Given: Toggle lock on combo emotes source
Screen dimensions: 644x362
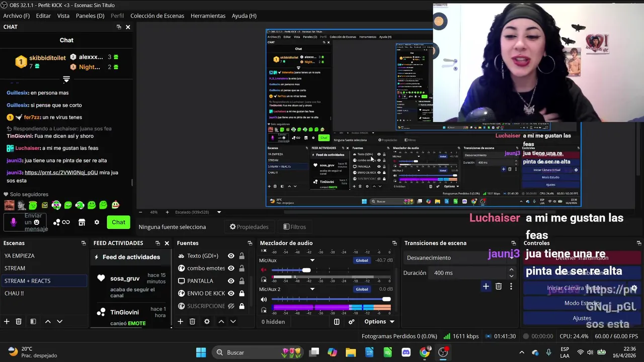Looking at the screenshot, I should tap(242, 268).
